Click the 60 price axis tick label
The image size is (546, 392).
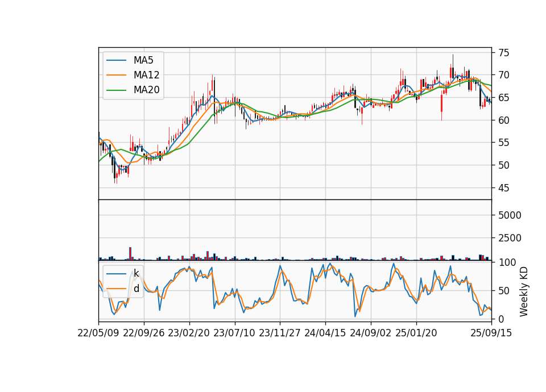click(503, 120)
